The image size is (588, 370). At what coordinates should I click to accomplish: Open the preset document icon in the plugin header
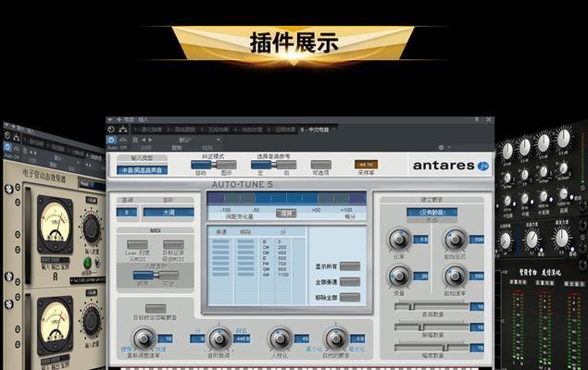click(x=135, y=140)
